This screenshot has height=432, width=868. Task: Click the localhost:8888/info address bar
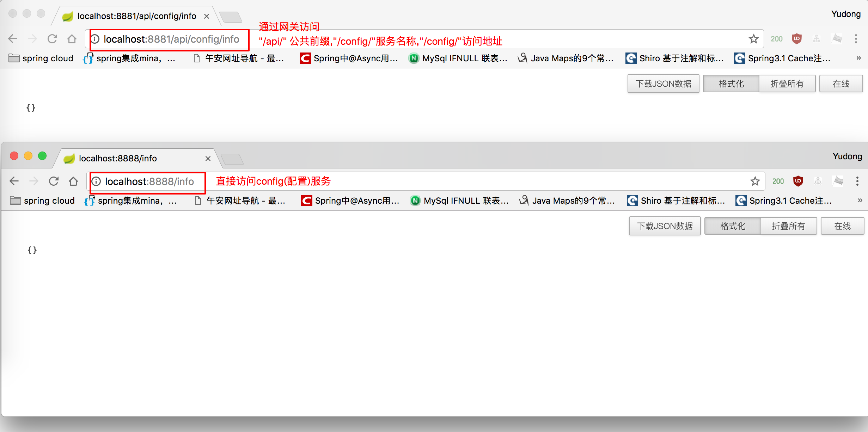(x=149, y=181)
